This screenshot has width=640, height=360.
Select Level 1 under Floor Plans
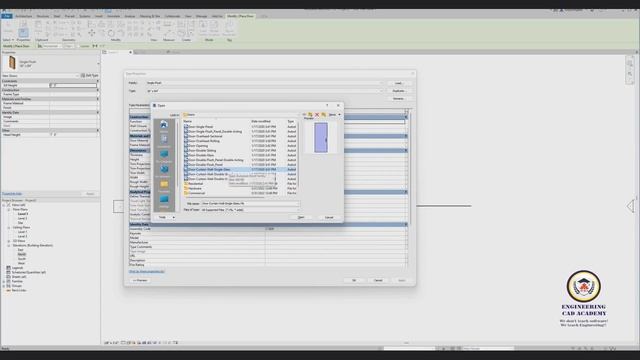pos(22,214)
